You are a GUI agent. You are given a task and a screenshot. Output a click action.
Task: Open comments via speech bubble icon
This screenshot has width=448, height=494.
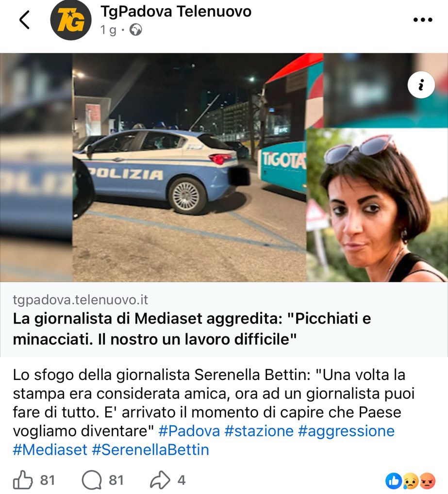click(92, 480)
